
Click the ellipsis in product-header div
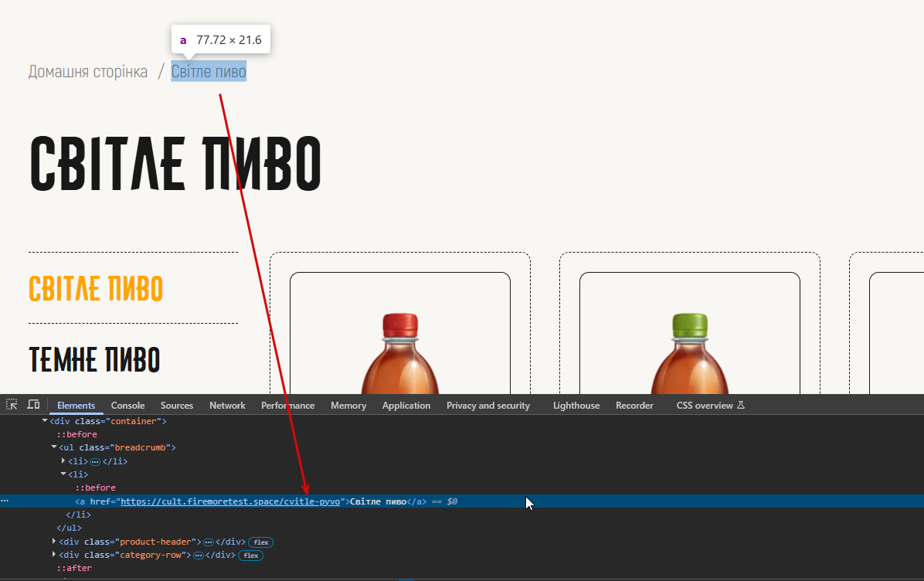(209, 542)
